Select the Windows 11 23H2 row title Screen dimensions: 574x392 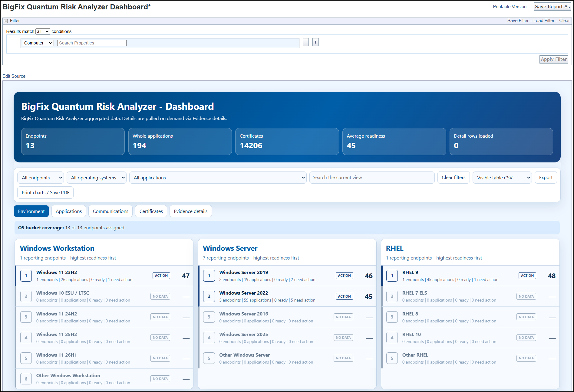[57, 272]
